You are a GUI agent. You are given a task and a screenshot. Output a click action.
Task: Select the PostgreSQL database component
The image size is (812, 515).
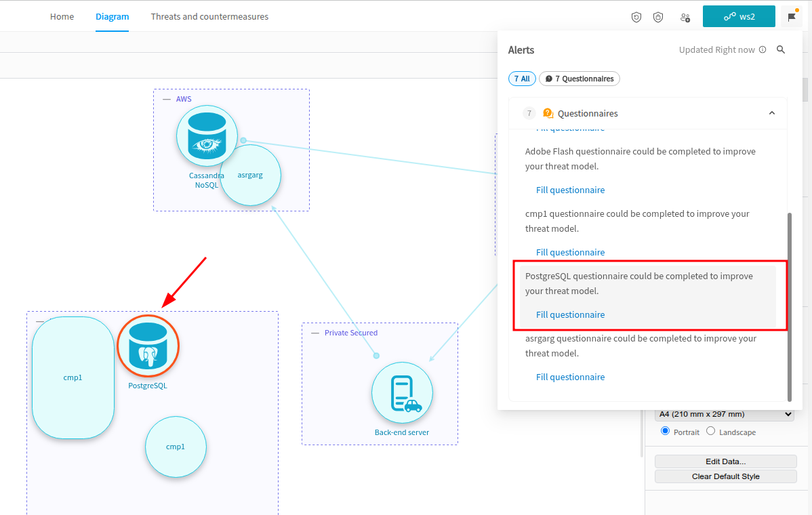pos(148,346)
